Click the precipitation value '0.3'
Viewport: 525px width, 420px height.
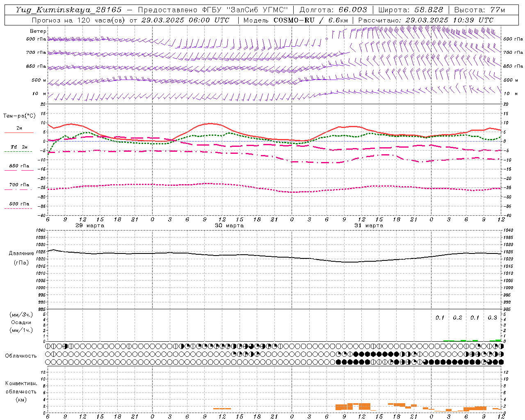coord(492,318)
